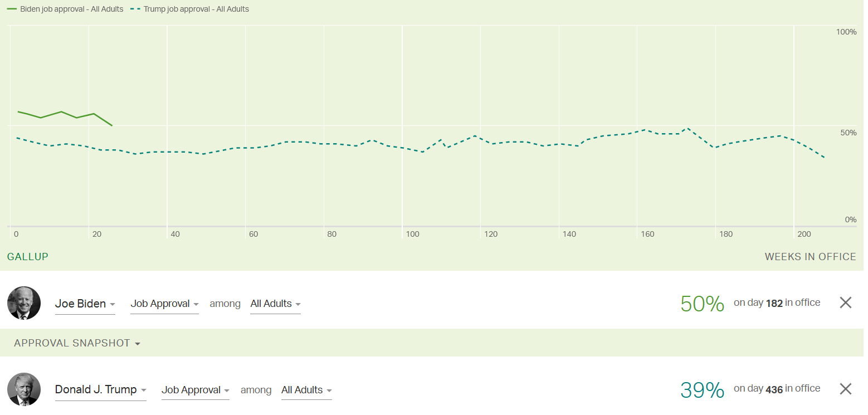Viewport: 868px width, 415px height.
Task: Click Trump's 39% approval figure
Action: point(702,390)
